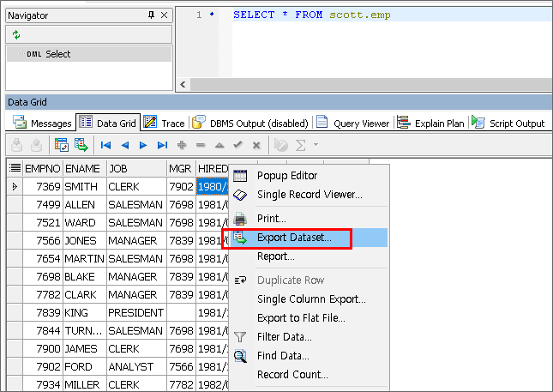
Task: Click the SQL editor scroll-left arrow
Action: tap(183, 84)
